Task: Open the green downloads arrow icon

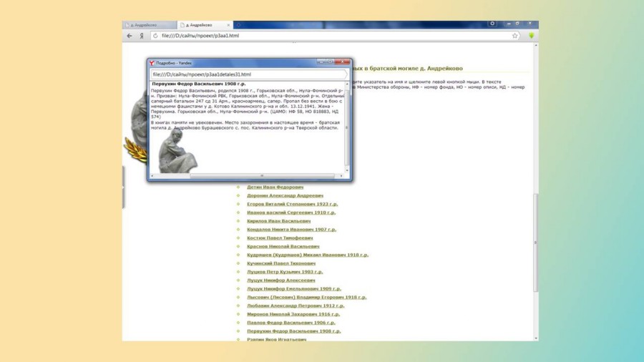Action: pyautogui.click(x=532, y=35)
